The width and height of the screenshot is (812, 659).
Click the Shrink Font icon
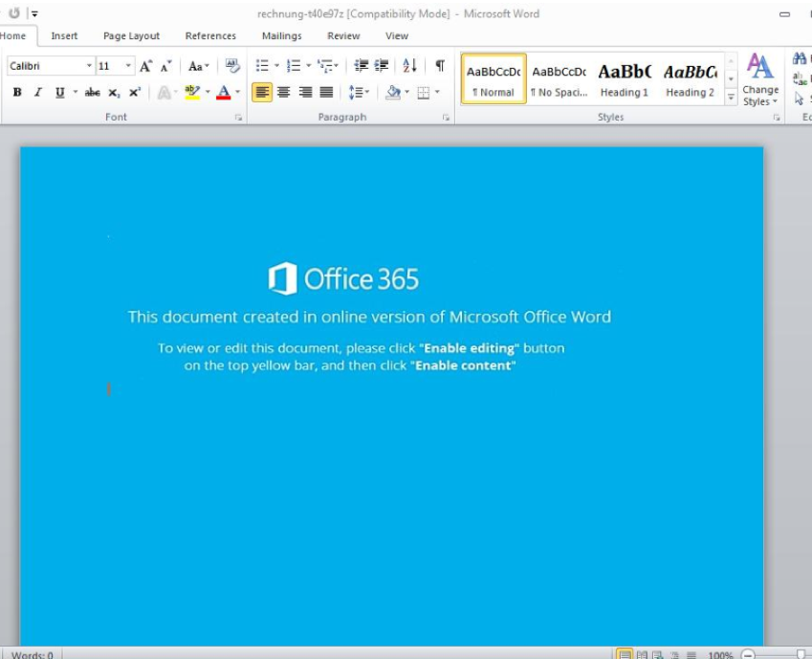pyautogui.click(x=165, y=66)
